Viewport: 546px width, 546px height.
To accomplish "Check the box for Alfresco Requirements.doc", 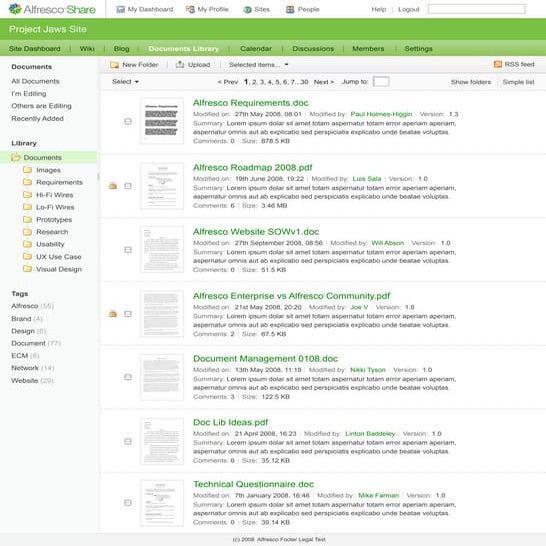I will click(128, 121).
